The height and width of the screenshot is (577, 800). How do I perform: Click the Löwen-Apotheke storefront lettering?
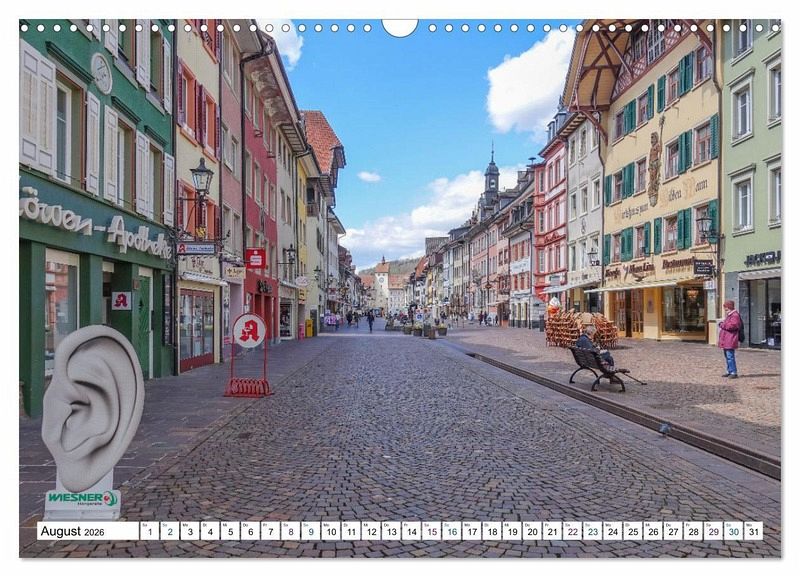(95, 227)
